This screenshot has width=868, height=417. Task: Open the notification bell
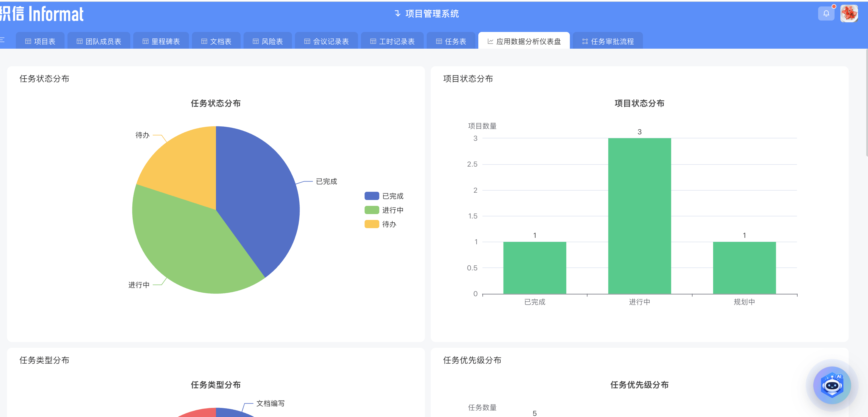point(826,13)
